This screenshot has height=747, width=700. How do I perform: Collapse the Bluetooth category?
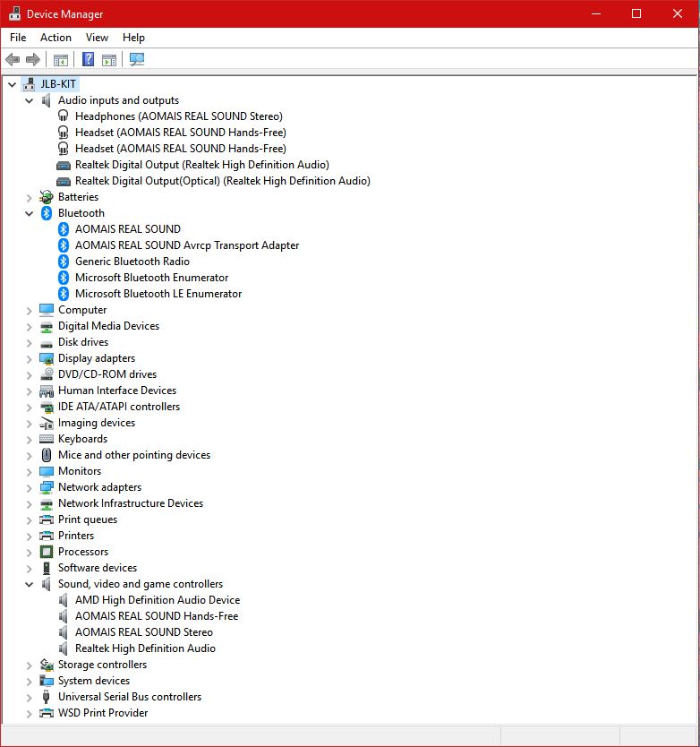tap(29, 214)
